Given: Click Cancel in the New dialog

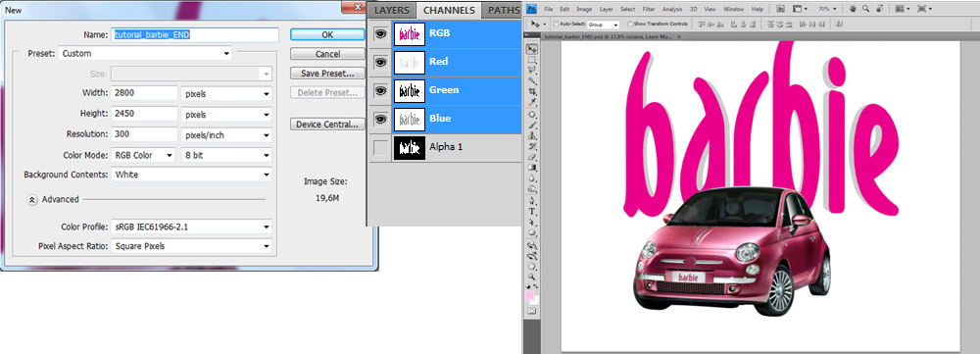Looking at the screenshot, I should pos(327,54).
